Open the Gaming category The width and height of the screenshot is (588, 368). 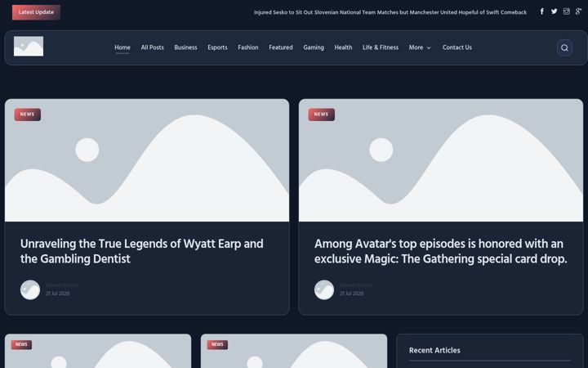(314, 47)
